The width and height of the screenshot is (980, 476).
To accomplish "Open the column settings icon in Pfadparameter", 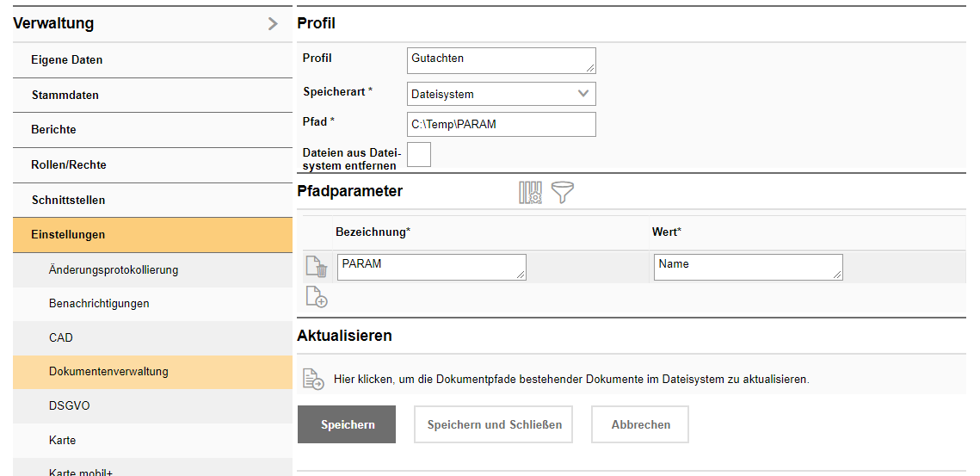I will 530,192.
